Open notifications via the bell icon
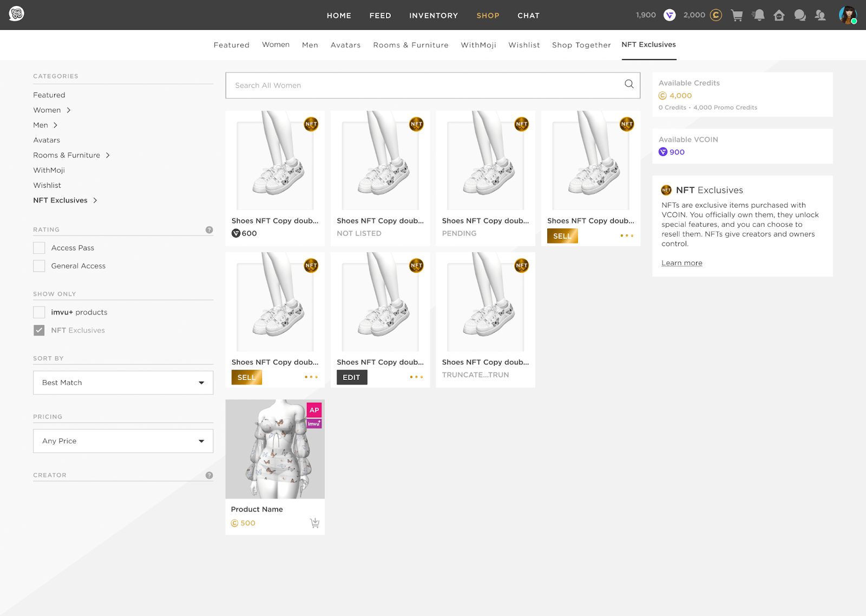The image size is (866, 616). point(758,15)
